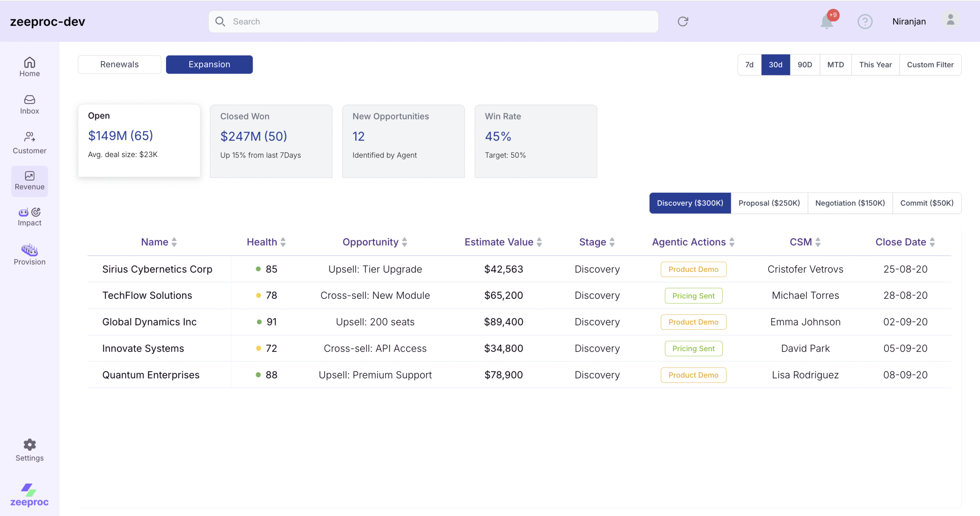Image resolution: width=980 pixels, height=516 pixels.
Task: Open the help question mark icon
Action: coord(865,21)
